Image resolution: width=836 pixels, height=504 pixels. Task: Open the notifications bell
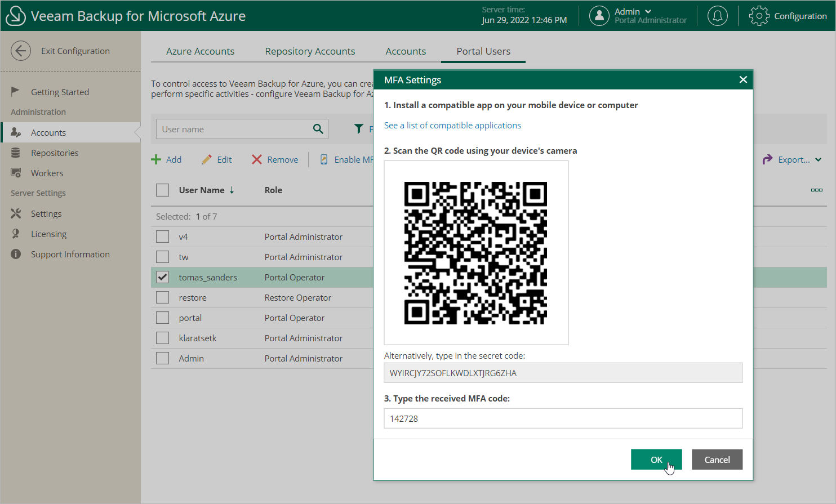(x=717, y=16)
